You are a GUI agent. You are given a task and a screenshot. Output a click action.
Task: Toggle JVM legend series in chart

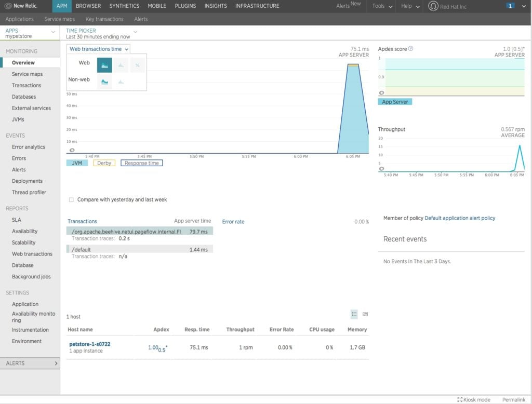coord(77,163)
